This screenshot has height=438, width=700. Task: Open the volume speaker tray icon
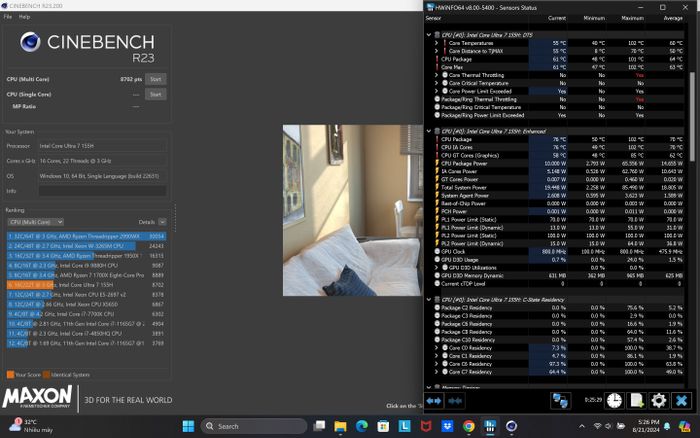(609, 426)
